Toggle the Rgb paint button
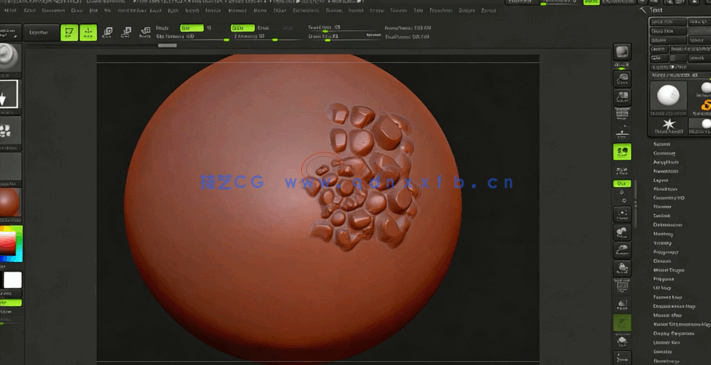Screen dimensions: 711x365 click(x=192, y=28)
